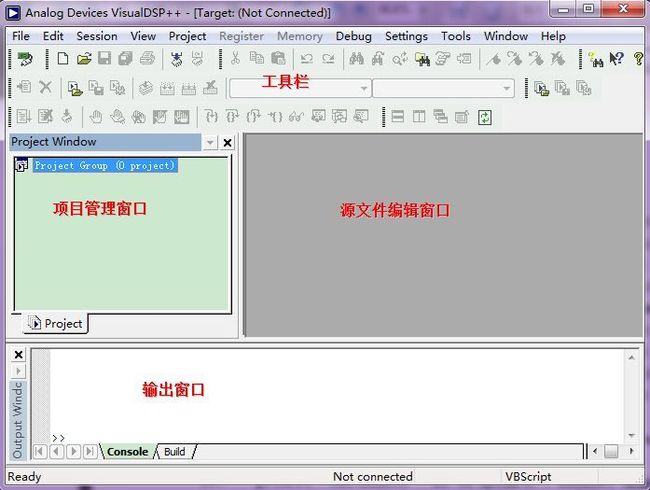650x490 pixels.
Task: Open the View menu
Action: (x=143, y=36)
